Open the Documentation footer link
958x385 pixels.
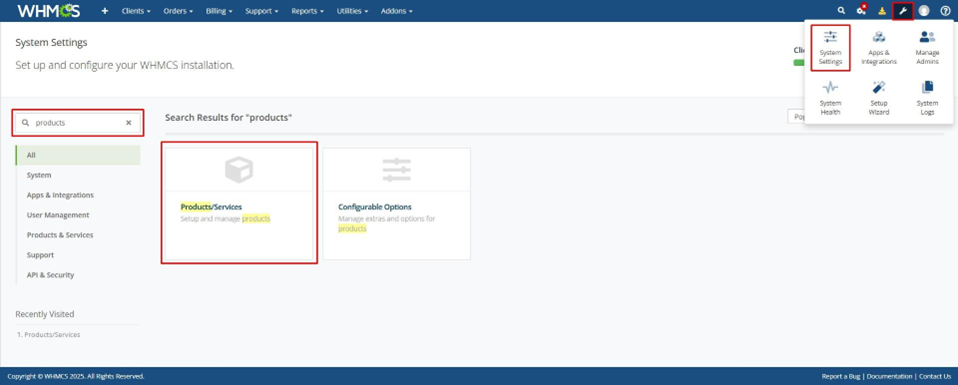pos(890,376)
